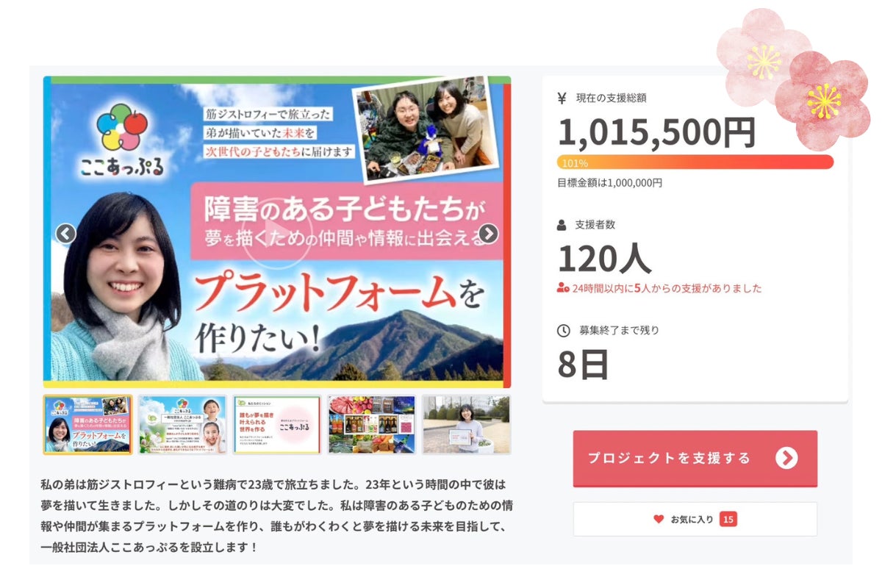Play the main project video
The height and width of the screenshot is (588, 882).
click(x=277, y=234)
